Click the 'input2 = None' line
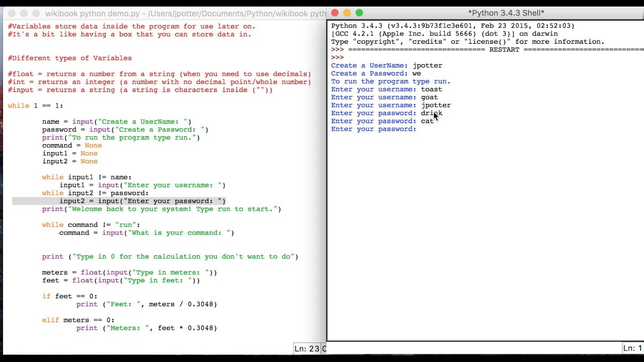 pos(70,161)
